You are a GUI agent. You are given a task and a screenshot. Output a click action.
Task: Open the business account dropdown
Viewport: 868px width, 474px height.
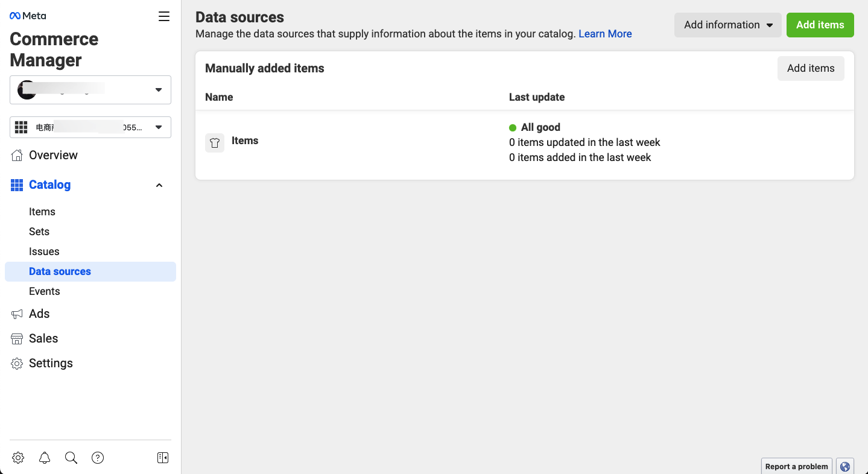tap(90, 90)
